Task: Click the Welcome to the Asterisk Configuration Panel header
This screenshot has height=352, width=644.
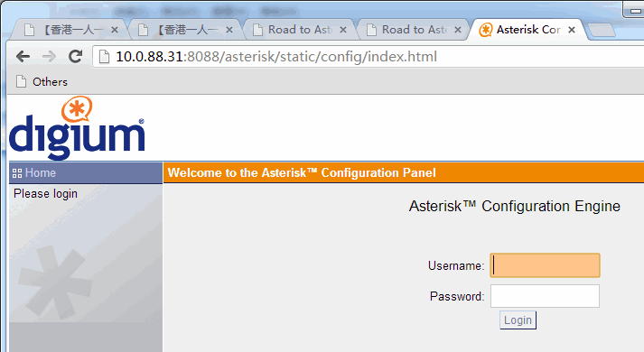Action: click(302, 172)
